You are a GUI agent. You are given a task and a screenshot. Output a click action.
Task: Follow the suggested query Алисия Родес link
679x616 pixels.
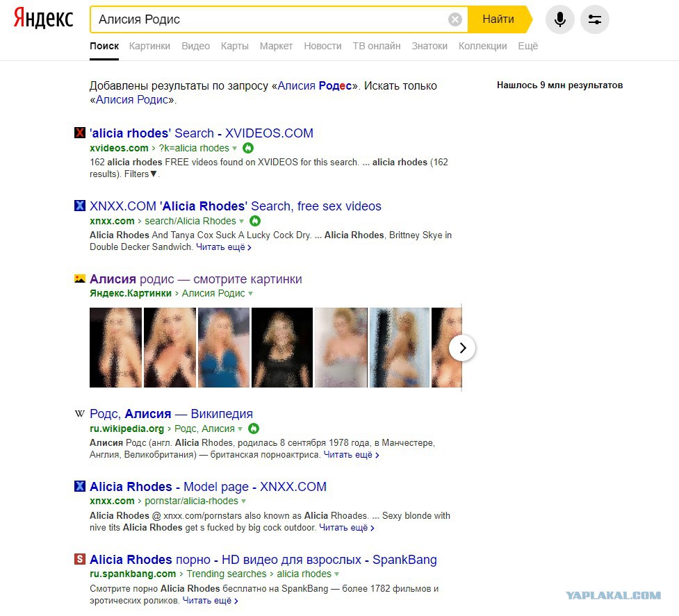click(314, 85)
